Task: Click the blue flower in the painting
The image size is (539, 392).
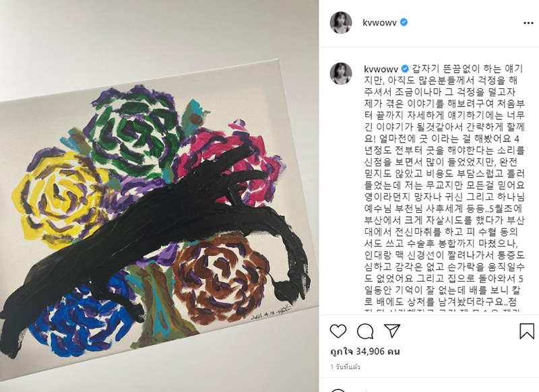Action: coord(81,318)
